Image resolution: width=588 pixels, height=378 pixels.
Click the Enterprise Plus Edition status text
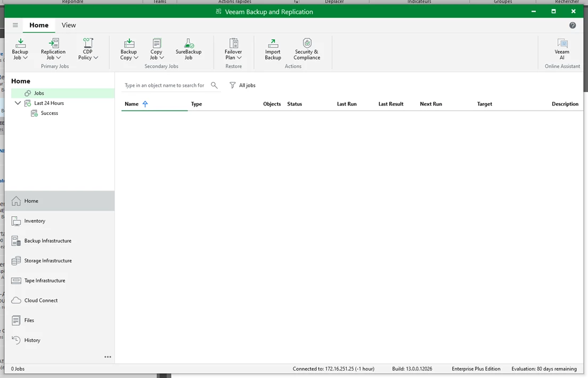[x=476, y=369]
